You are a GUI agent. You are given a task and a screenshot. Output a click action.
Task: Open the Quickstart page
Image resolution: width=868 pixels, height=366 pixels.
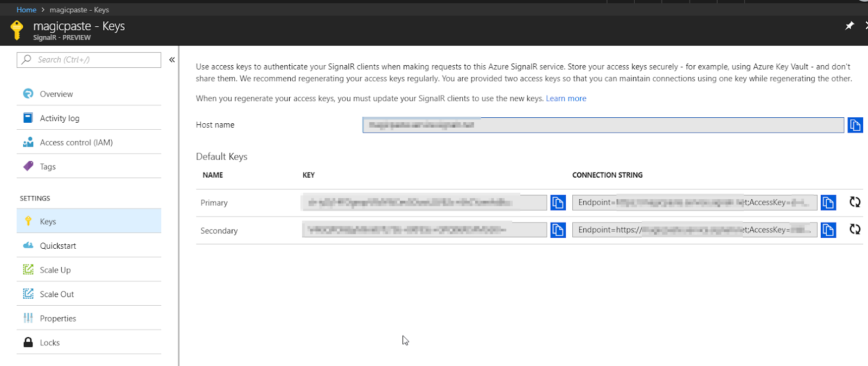pyautogui.click(x=89, y=245)
